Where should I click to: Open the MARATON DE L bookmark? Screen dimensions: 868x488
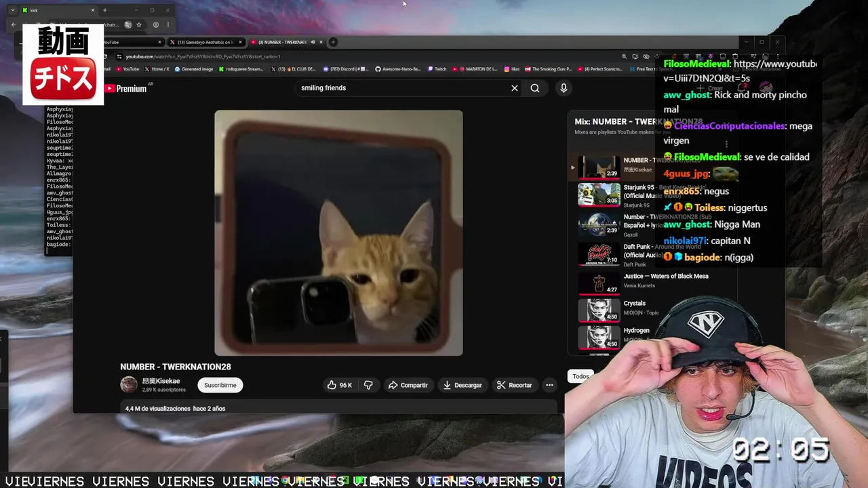point(474,68)
